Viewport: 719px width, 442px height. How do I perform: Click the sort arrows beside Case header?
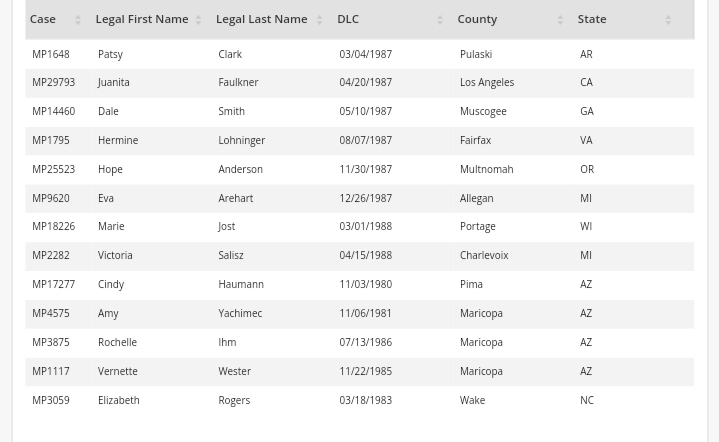(77, 20)
